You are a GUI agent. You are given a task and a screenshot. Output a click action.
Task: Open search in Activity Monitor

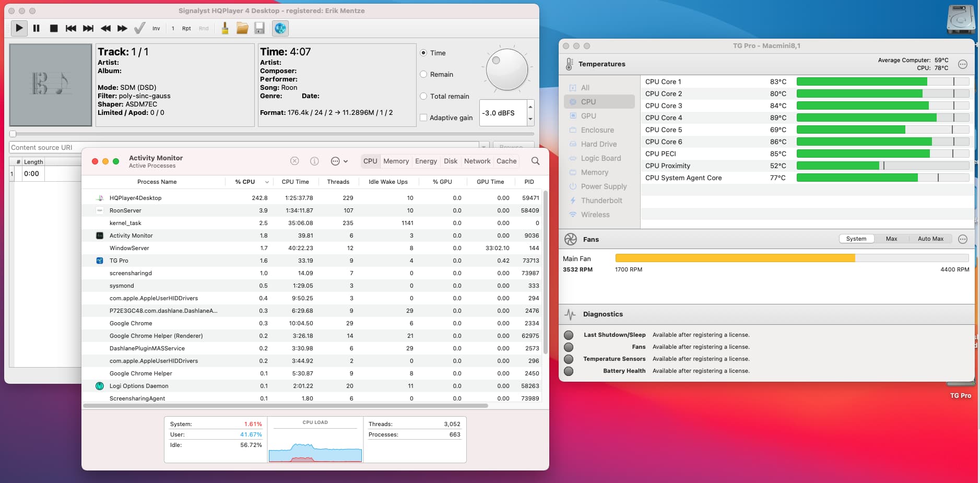click(x=535, y=161)
